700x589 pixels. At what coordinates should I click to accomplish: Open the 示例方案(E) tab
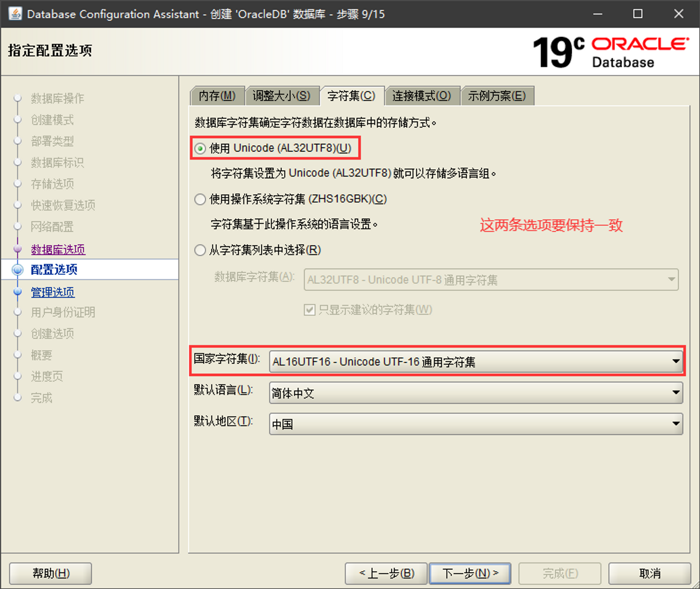(x=497, y=96)
